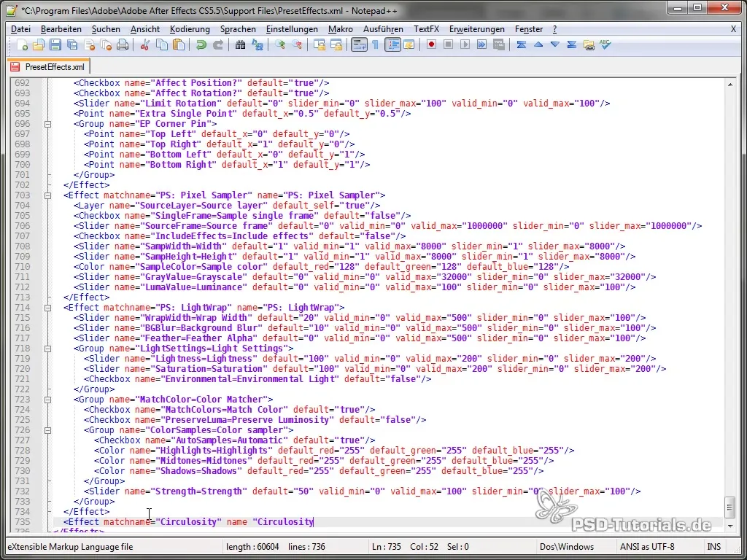Click the Redo arrow icon
The image size is (747, 560).
[217, 45]
